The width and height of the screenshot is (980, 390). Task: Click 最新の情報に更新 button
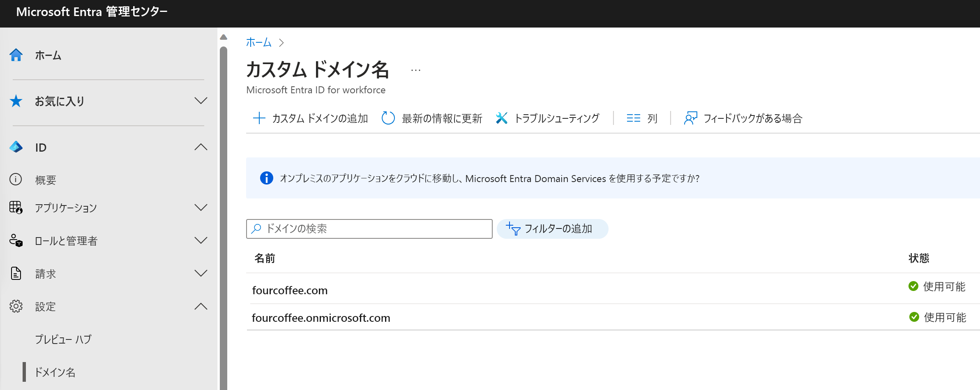(x=432, y=118)
